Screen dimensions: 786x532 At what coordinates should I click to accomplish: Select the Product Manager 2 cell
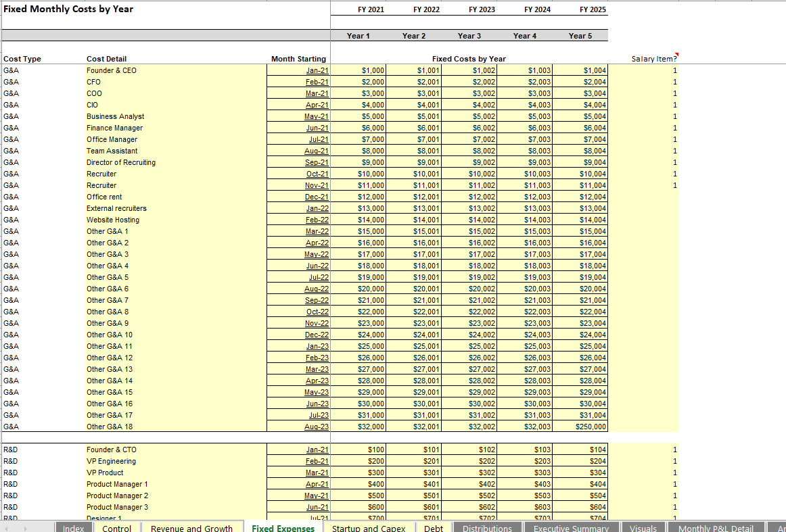176,496
